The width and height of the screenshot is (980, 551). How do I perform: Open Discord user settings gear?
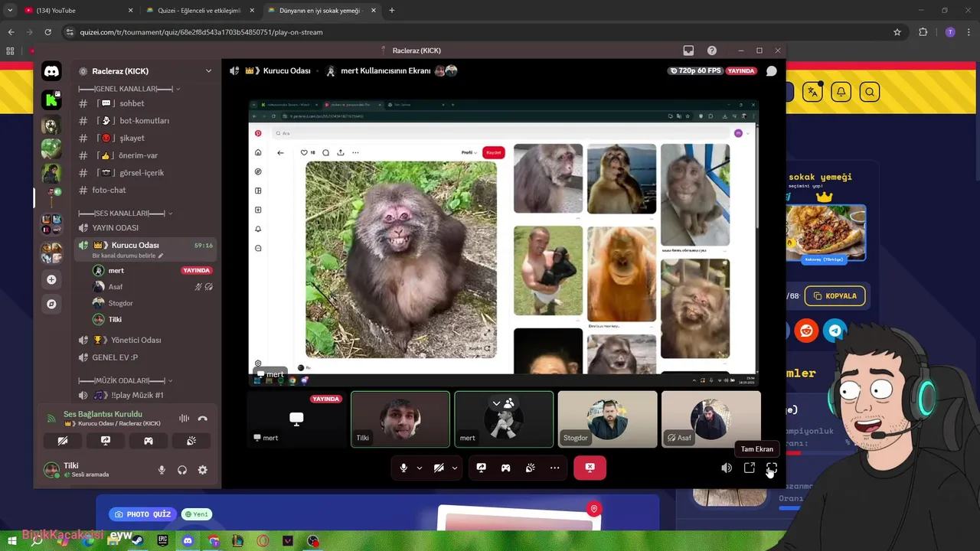pyautogui.click(x=202, y=470)
